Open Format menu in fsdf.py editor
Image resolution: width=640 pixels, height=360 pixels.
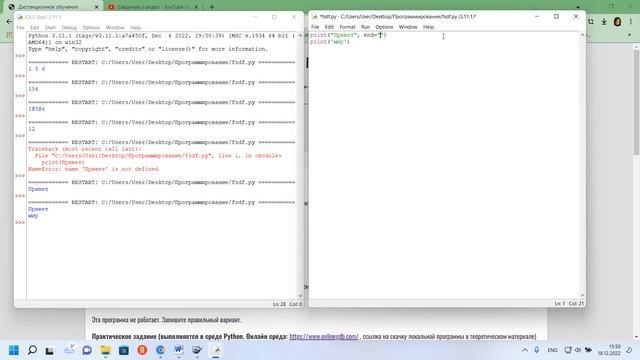tap(347, 27)
